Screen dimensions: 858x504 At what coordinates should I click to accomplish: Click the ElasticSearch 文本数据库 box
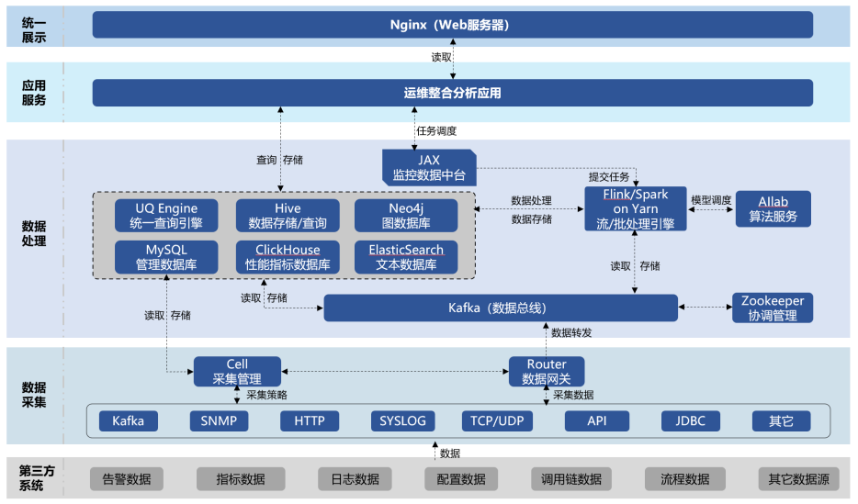click(x=406, y=257)
